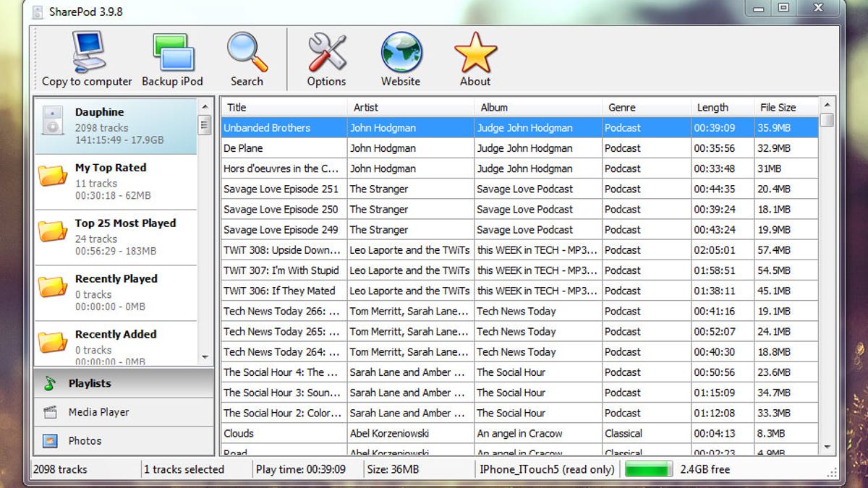The image size is (868, 488).
Task: Select the Tech News Today 266 track
Action: tap(519, 311)
